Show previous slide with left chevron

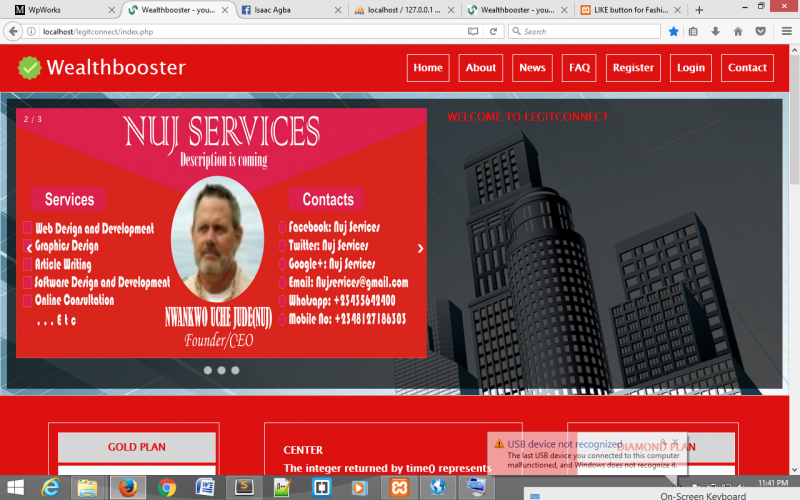click(29, 248)
